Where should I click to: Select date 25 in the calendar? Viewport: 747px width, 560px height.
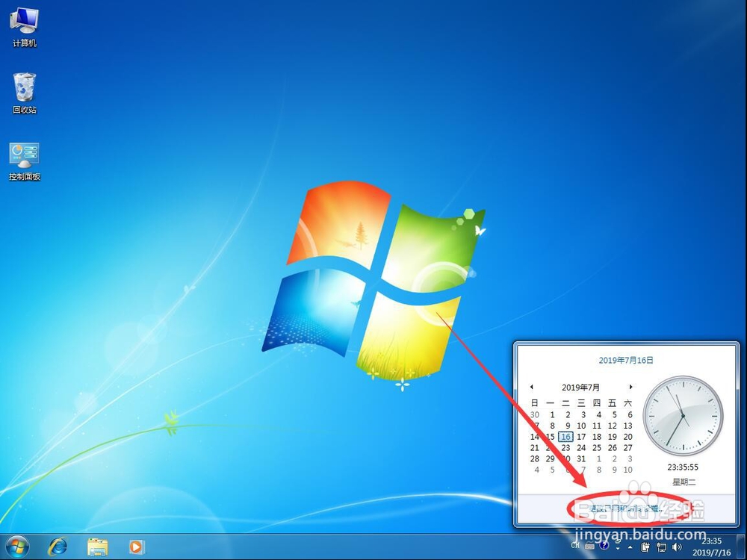point(596,447)
